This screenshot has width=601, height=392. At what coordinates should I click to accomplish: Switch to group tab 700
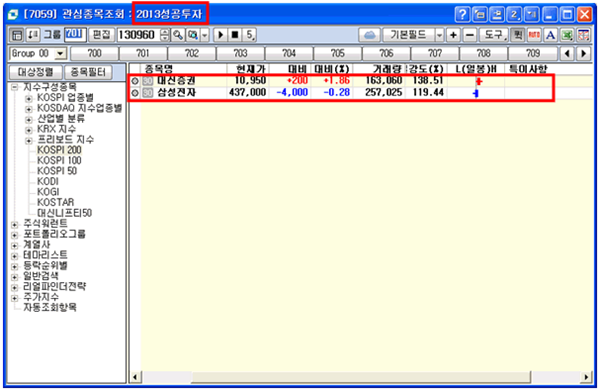(x=94, y=53)
